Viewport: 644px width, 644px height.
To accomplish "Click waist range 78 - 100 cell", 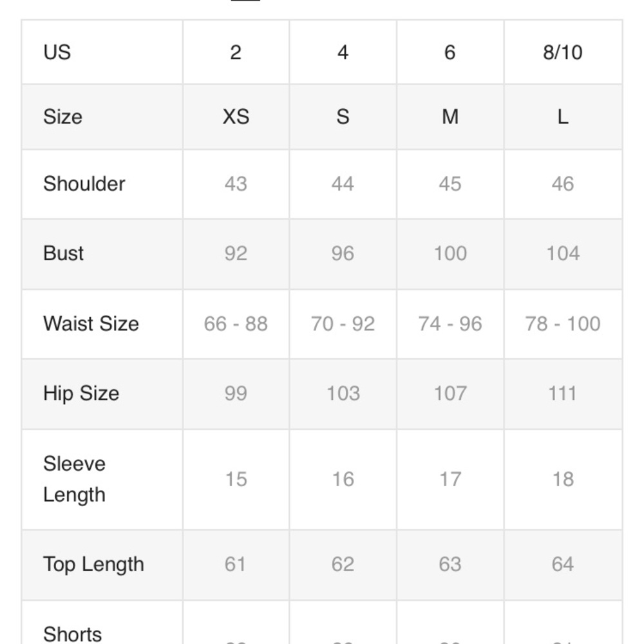I will [562, 323].
